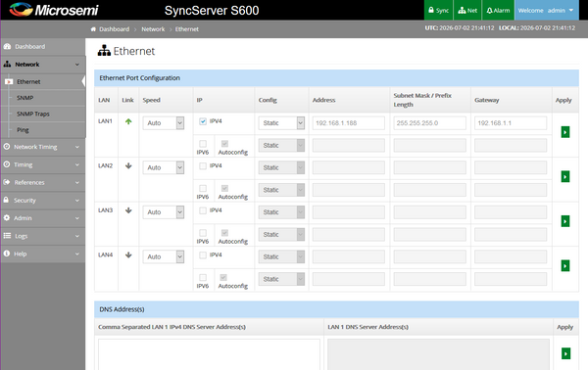Enable the LAN3 IPV4 checkbox
The image size is (588, 370).
(203, 210)
